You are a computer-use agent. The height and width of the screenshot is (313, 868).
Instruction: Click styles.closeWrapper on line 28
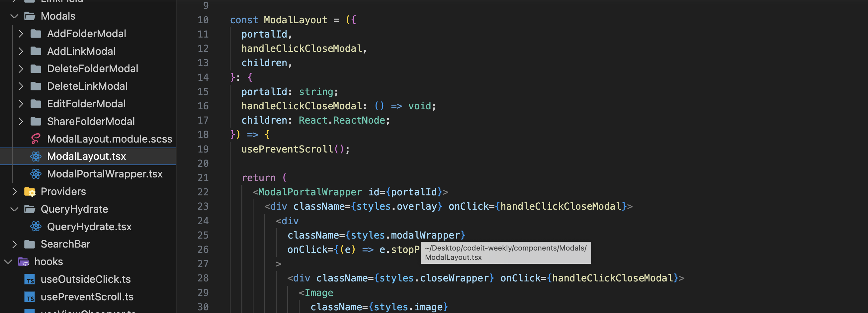pos(434,278)
